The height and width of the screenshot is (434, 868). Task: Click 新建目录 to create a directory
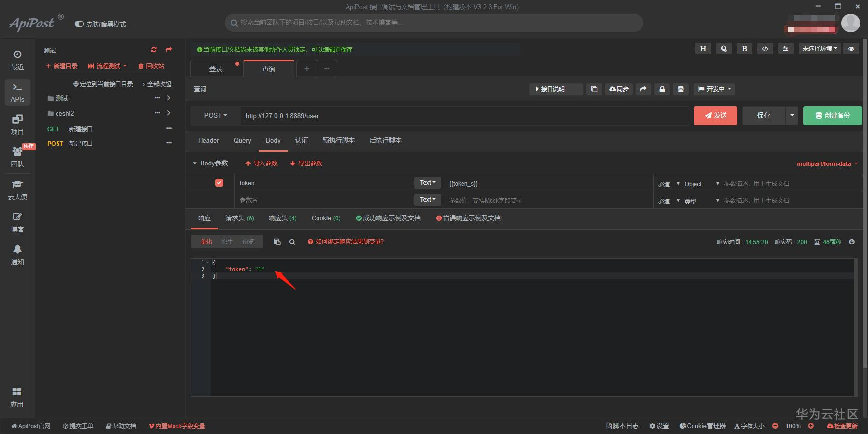pos(61,66)
